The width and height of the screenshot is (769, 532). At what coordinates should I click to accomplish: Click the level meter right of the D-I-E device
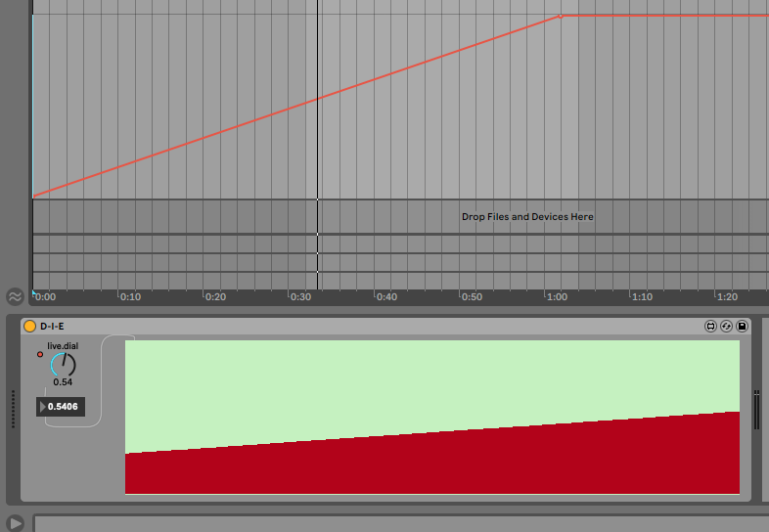756,412
